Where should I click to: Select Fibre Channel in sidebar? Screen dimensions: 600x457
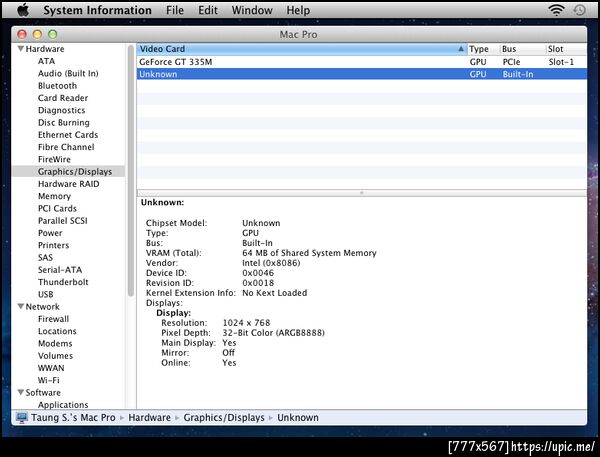click(66, 147)
